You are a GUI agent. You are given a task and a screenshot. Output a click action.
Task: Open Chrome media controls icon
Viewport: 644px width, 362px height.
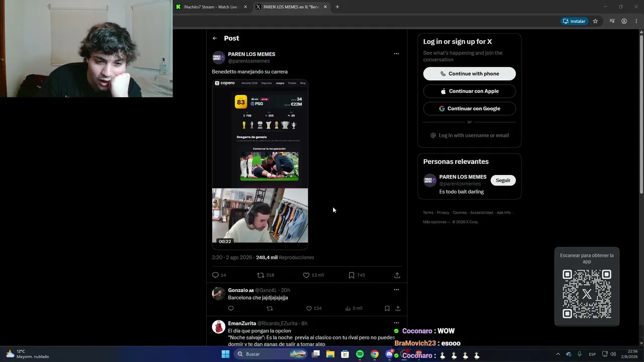[x=612, y=21]
